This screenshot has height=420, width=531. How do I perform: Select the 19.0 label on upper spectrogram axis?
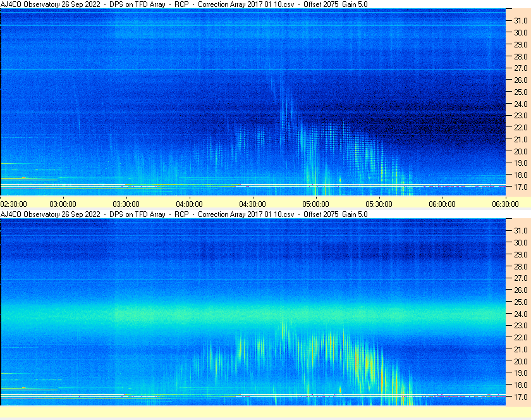pyautogui.click(x=521, y=163)
